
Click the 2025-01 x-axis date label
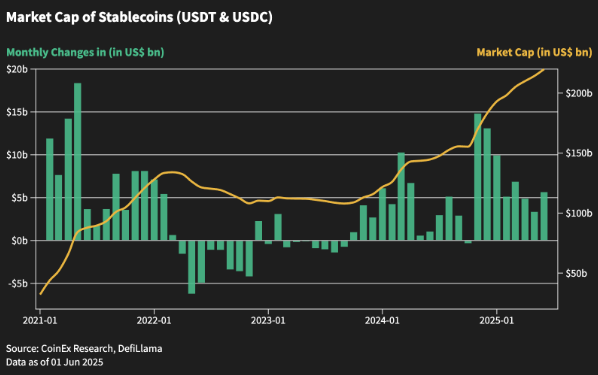[x=496, y=320]
